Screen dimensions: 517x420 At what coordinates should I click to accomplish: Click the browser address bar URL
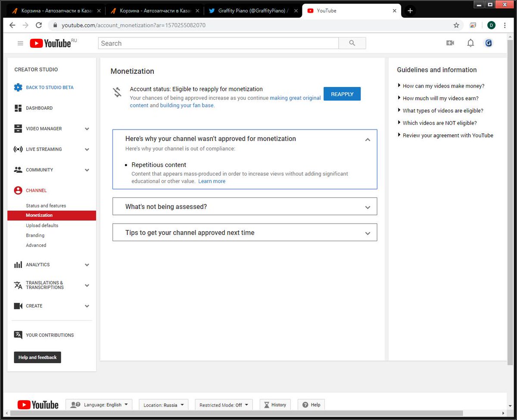click(x=134, y=25)
